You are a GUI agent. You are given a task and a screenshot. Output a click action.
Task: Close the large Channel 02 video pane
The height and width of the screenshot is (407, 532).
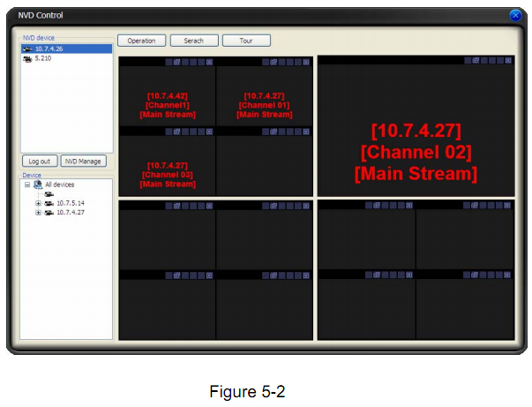[508, 60]
